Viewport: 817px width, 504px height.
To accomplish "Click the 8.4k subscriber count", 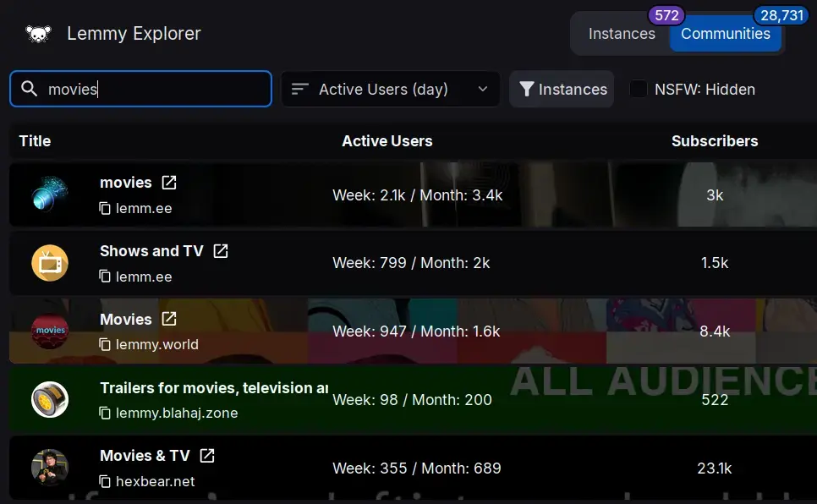I will pyautogui.click(x=715, y=331).
